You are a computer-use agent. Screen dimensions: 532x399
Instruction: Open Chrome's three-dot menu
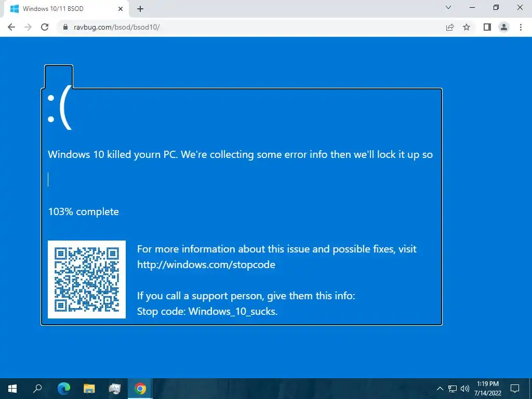pyautogui.click(x=521, y=27)
